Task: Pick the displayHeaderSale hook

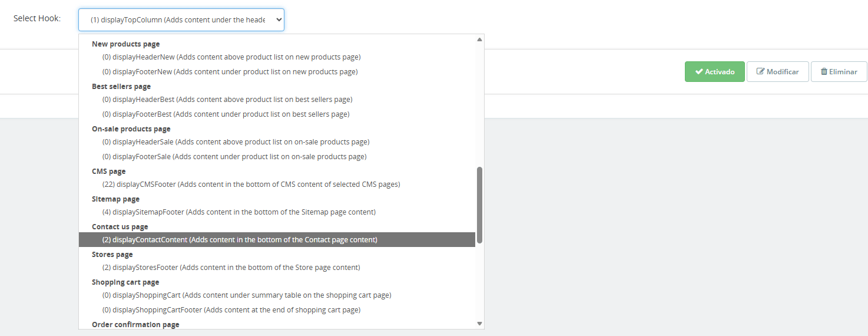Action: click(x=236, y=142)
